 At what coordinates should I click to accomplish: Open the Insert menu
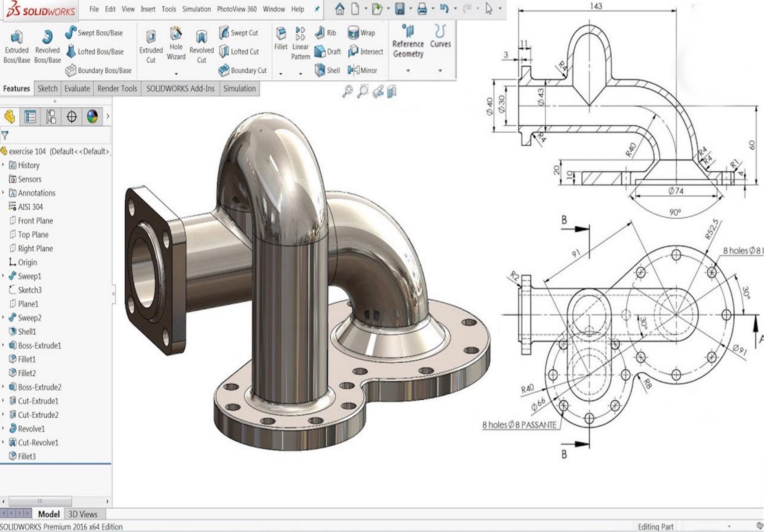click(x=148, y=9)
